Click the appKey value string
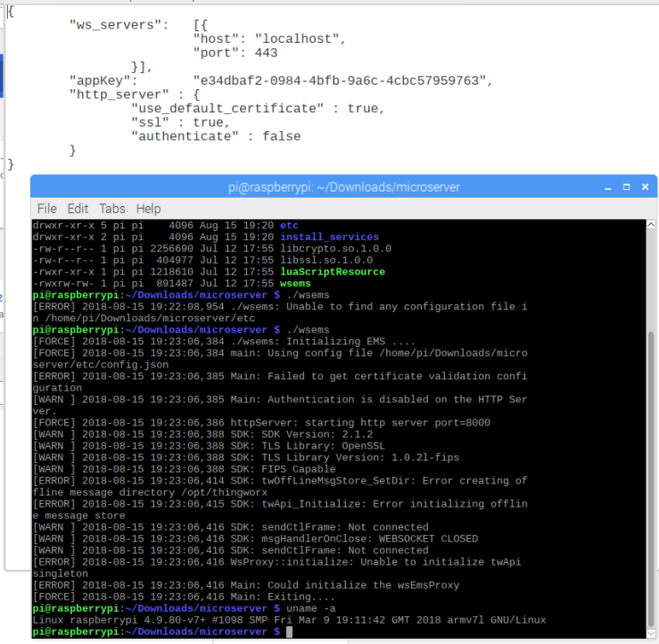Screen dimensions: 659x644 pos(339,80)
